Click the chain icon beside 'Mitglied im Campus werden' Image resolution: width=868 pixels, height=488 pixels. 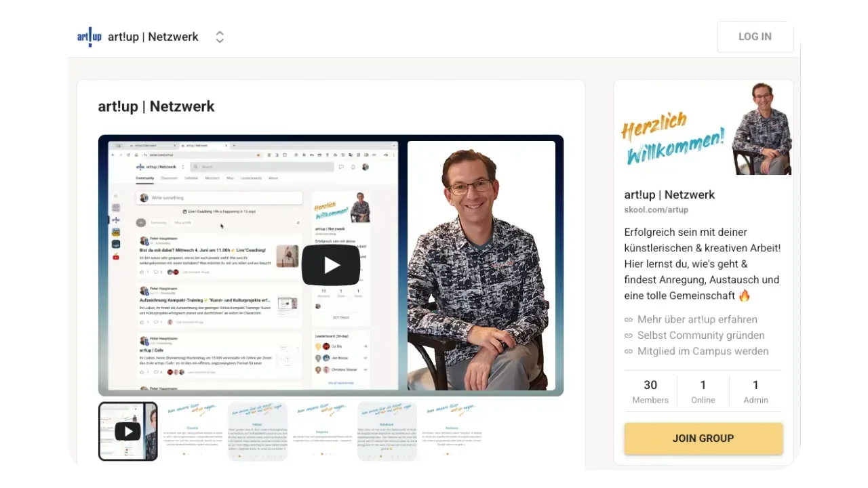(629, 351)
